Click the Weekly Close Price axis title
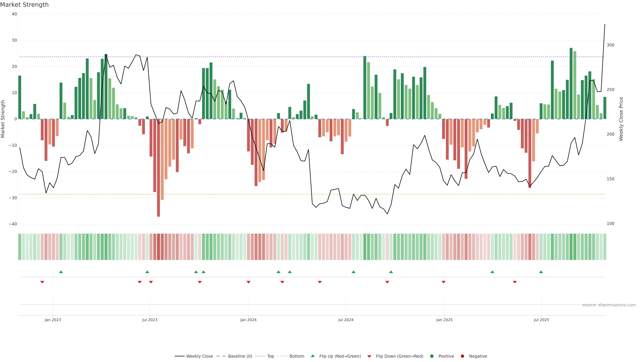This screenshot has height=362, width=644. coord(621,119)
